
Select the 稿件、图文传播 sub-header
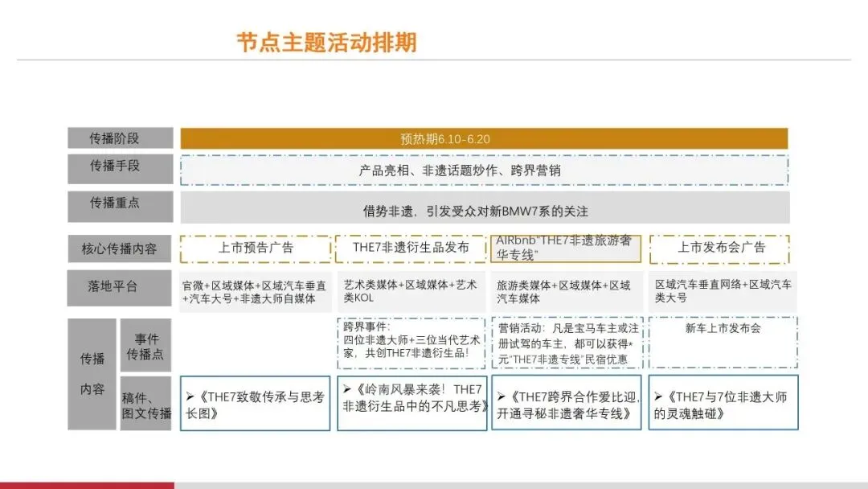pos(145,402)
